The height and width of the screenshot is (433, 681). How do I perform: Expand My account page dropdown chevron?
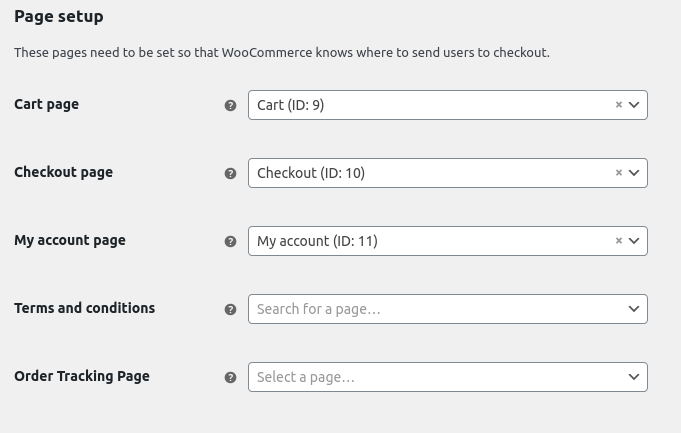[634, 241]
